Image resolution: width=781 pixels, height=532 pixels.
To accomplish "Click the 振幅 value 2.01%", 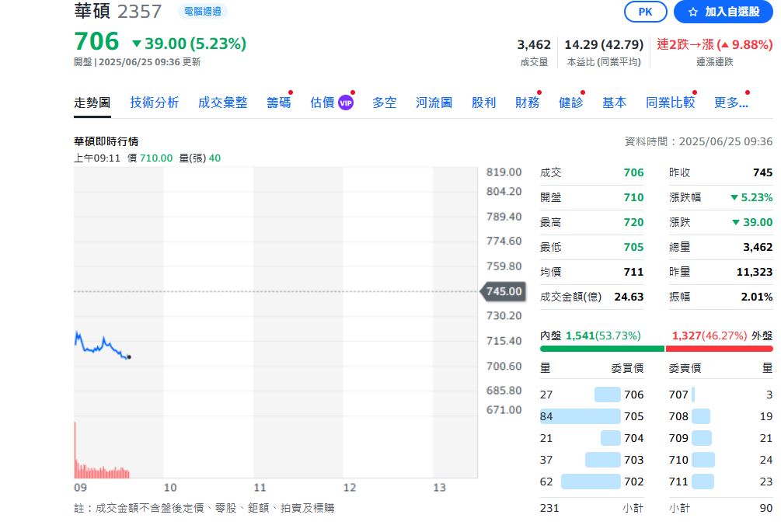I will (x=757, y=297).
